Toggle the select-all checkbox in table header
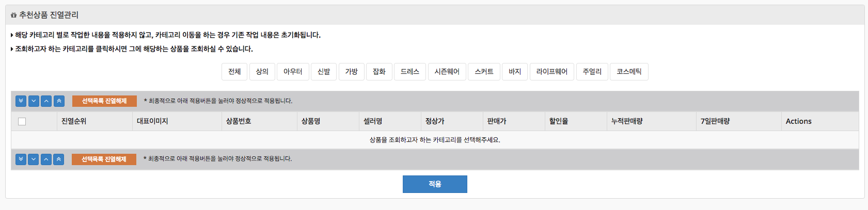The height and width of the screenshot is (210, 868). coord(22,122)
